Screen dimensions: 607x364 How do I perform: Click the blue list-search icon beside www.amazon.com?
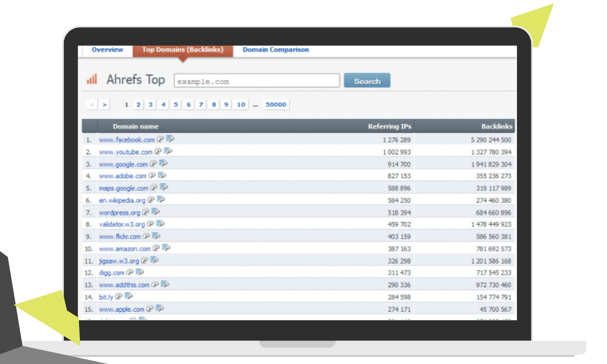coord(167,248)
